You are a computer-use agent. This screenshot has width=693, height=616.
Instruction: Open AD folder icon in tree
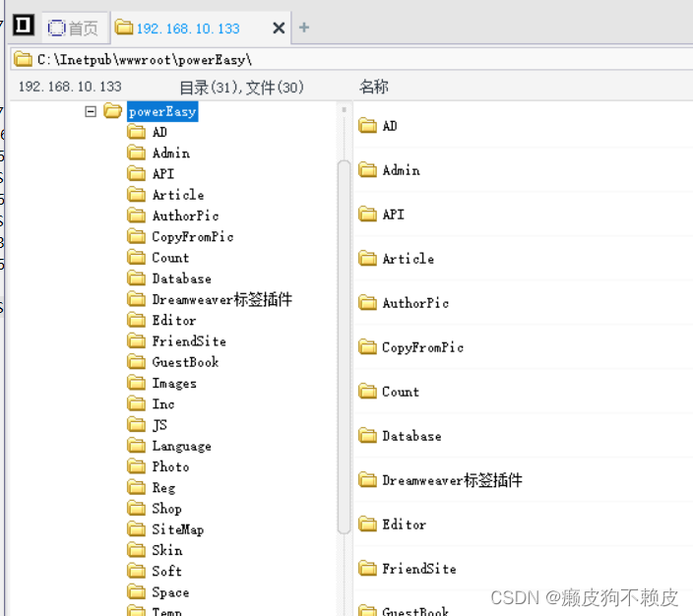pyautogui.click(x=136, y=132)
